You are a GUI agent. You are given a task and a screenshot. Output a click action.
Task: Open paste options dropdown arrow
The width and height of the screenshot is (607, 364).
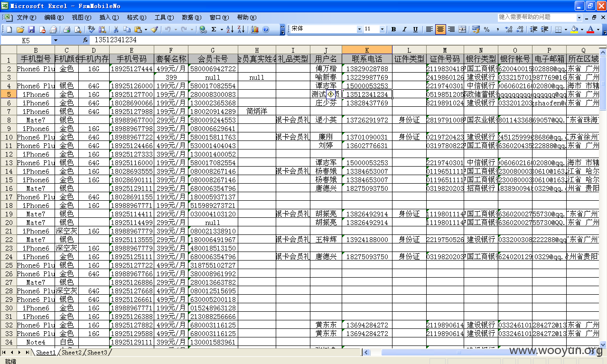(146, 29)
